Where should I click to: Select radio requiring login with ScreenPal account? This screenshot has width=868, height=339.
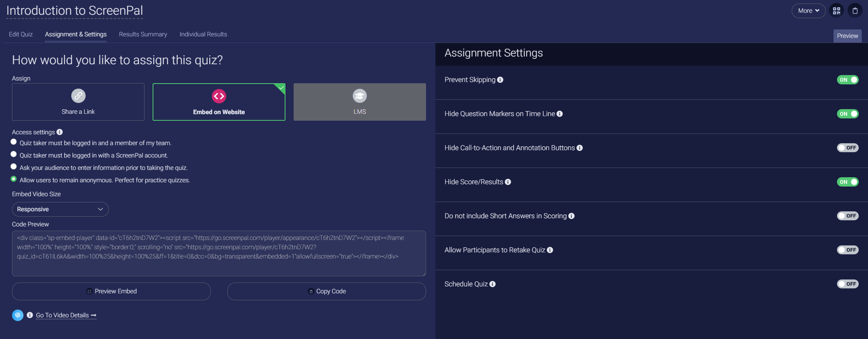(x=14, y=154)
